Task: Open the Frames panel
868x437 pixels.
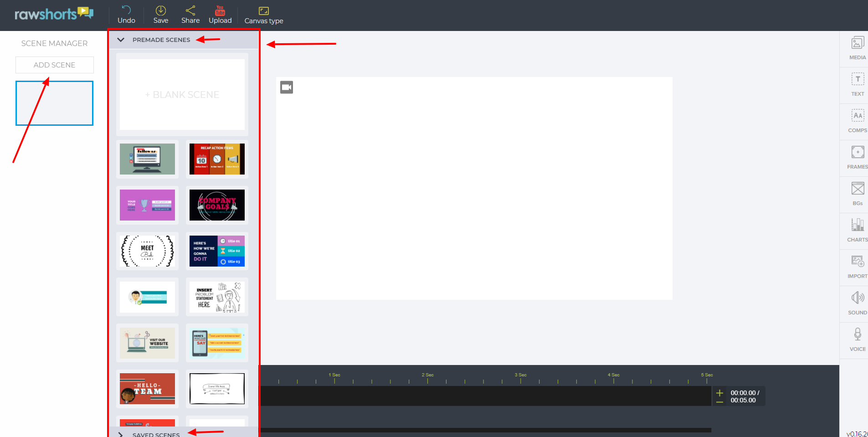Action: point(858,158)
